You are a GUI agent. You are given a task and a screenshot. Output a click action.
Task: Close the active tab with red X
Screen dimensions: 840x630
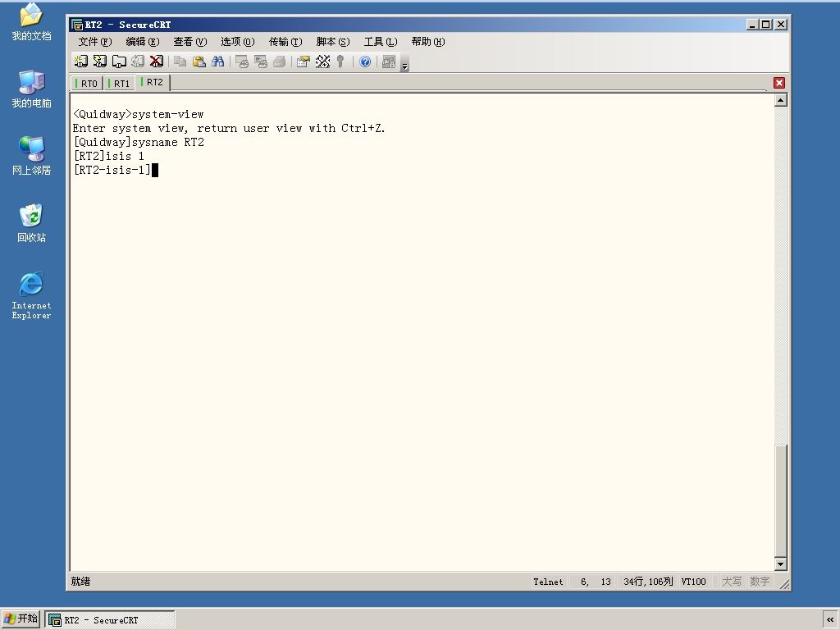point(779,83)
